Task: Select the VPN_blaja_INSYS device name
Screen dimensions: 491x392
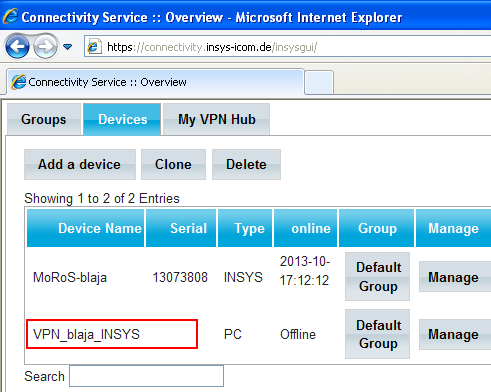Action: point(86,334)
